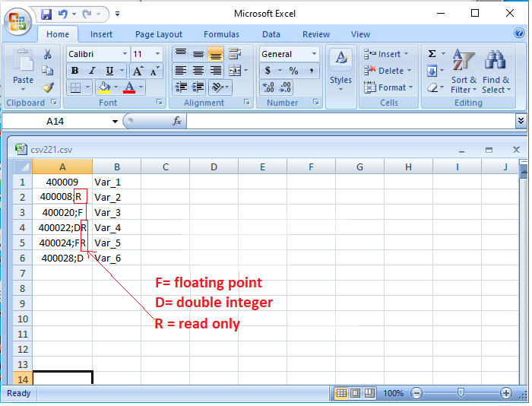Customize Quick Access Toolbar dropdown
532x406 pixels.
point(117,14)
